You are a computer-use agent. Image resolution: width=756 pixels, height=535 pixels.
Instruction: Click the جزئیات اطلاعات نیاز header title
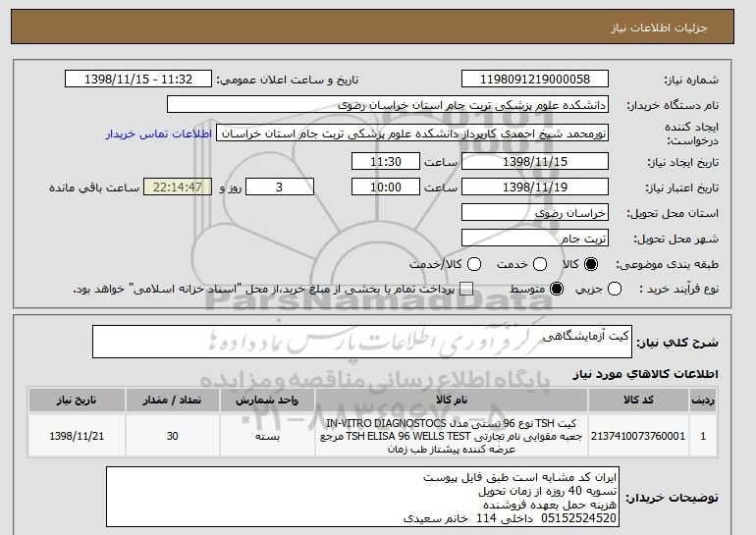coord(659,27)
